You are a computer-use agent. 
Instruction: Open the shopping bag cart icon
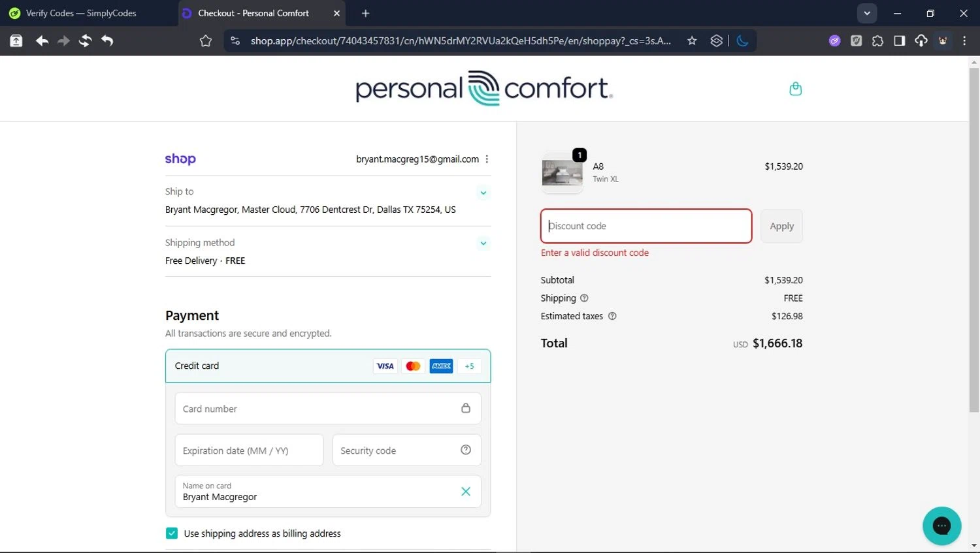795,89
